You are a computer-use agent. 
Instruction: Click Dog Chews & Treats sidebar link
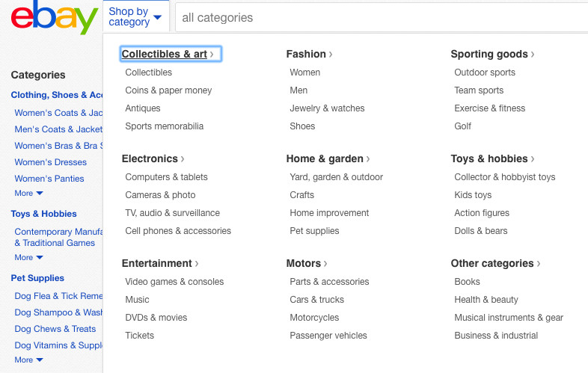click(x=55, y=329)
